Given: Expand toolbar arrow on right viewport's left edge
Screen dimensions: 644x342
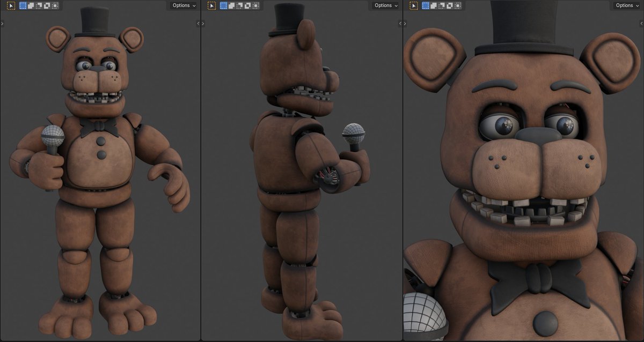Looking at the screenshot, I should 405,24.
